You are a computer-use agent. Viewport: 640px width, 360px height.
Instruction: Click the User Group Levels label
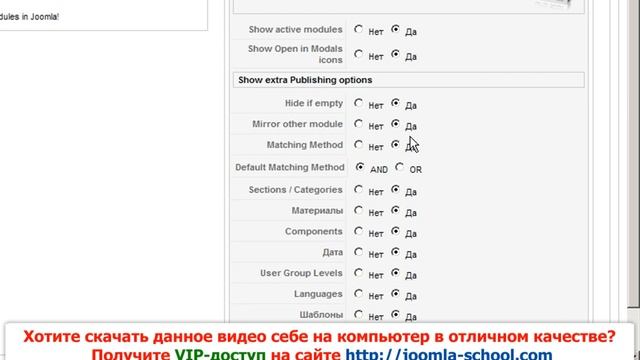pyautogui.click(x=301, y=273)
